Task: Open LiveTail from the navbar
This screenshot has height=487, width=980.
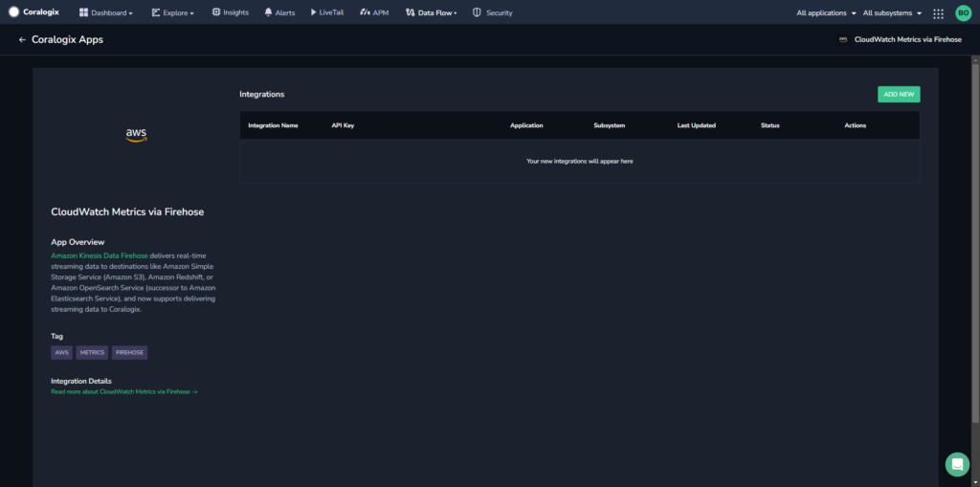Action: point(327,12)
